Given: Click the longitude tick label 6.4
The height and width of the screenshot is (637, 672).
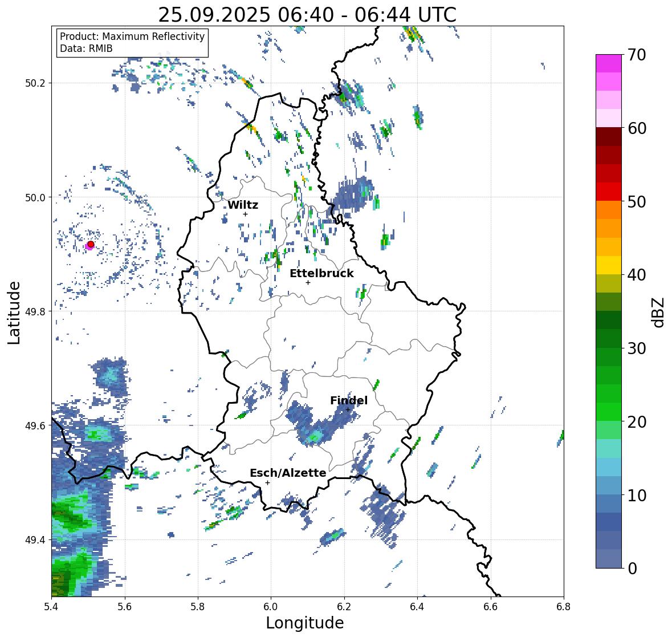Looking at the screenshot, I should 417,607.
